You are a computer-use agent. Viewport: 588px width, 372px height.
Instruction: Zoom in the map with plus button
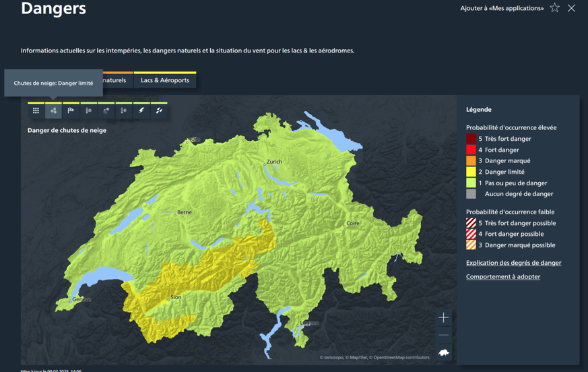click(443, 317)
